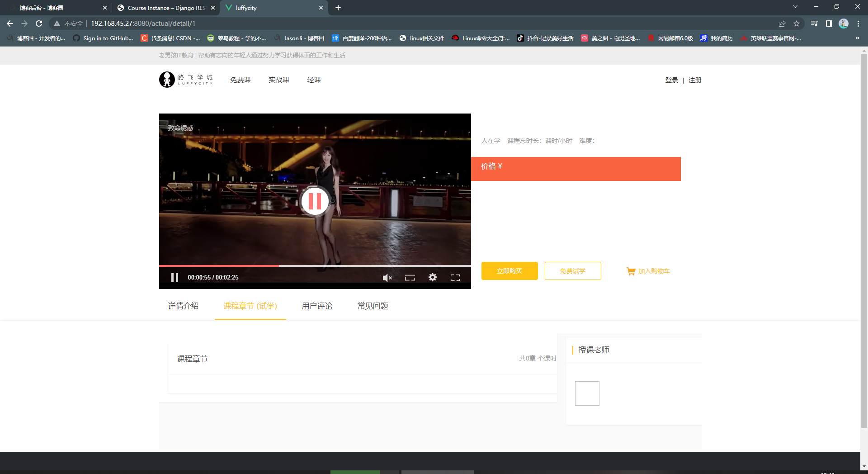The width and height of the screenshot is (868, 474).
Task: Open the CSDN bookmark
Action: (x=170, y=38)
